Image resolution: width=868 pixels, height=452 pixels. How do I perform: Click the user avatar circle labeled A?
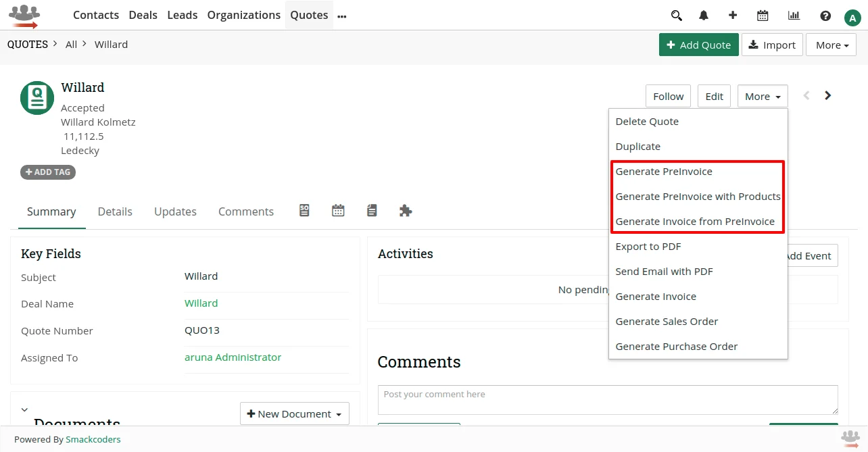click(x=852, y=17)
